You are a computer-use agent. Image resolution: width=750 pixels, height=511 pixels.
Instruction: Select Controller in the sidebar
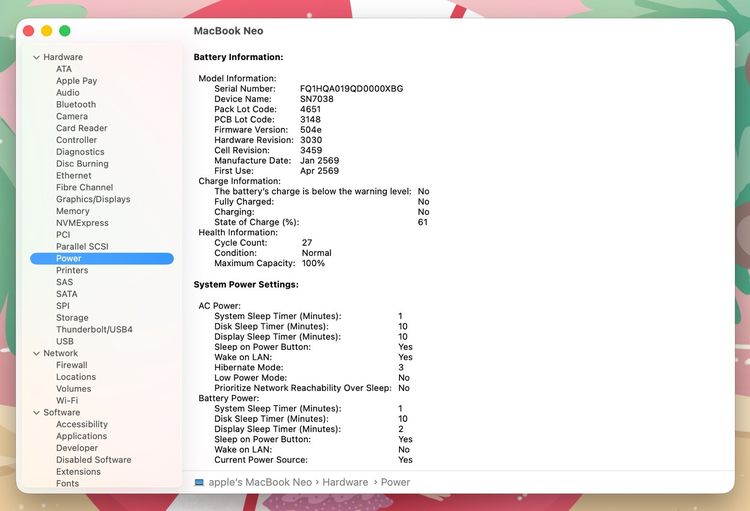76,140
